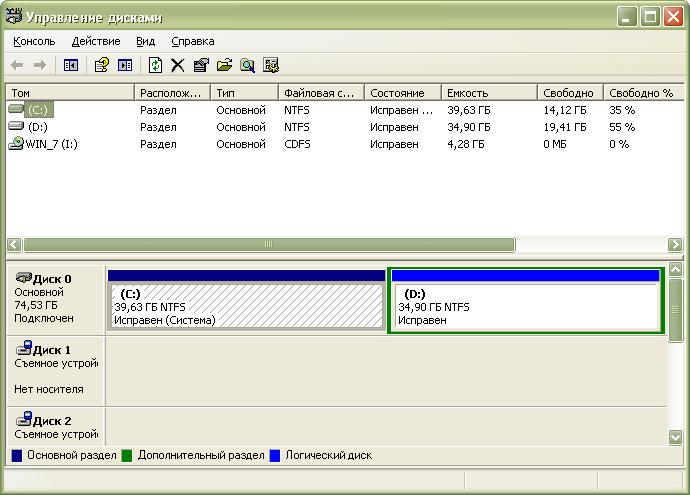690x495 pixels.
Task: Open the Вид menu
Action: click(x=146, y=41)
